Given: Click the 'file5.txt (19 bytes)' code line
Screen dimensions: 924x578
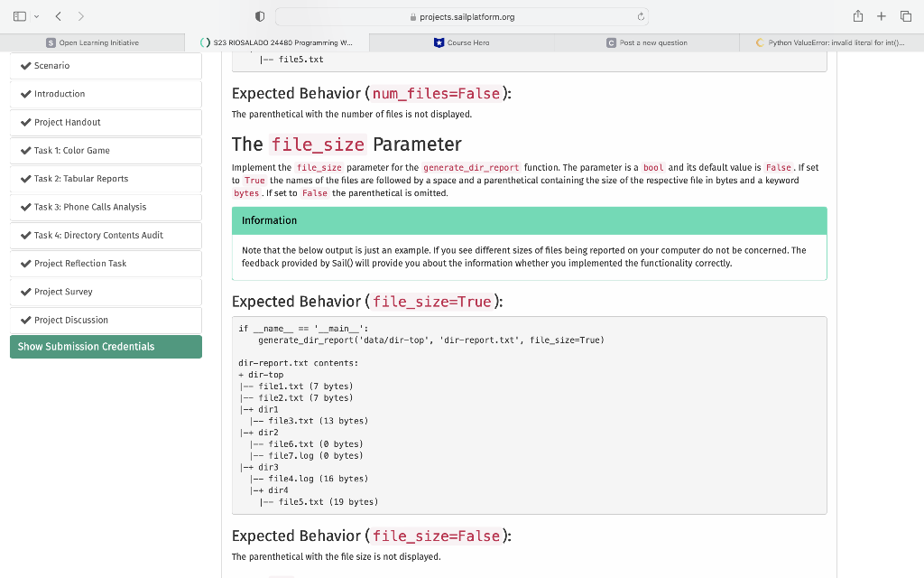Looking at the screenshot, I should (319, 502).
